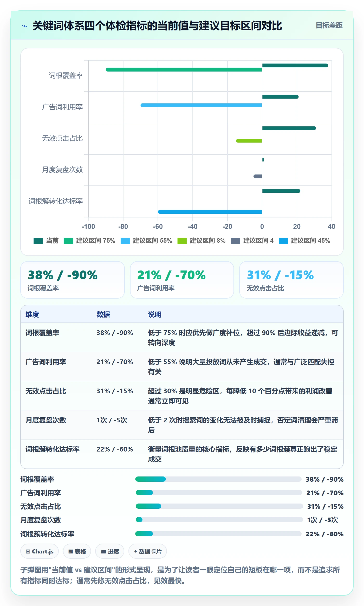364x606 pixels.
Task: Click the 维度 table column header
Action: coord(32,314)
